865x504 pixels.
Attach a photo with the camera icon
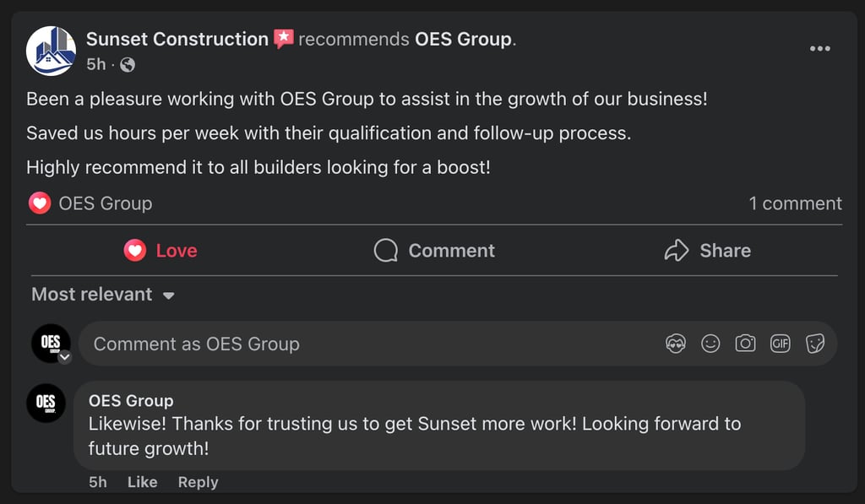(745, 344)
